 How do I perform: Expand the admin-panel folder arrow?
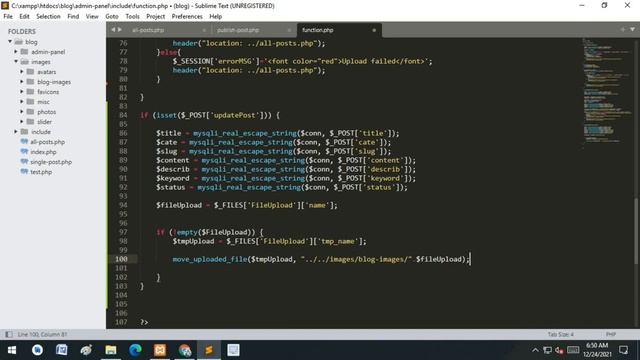pos(16,52)
